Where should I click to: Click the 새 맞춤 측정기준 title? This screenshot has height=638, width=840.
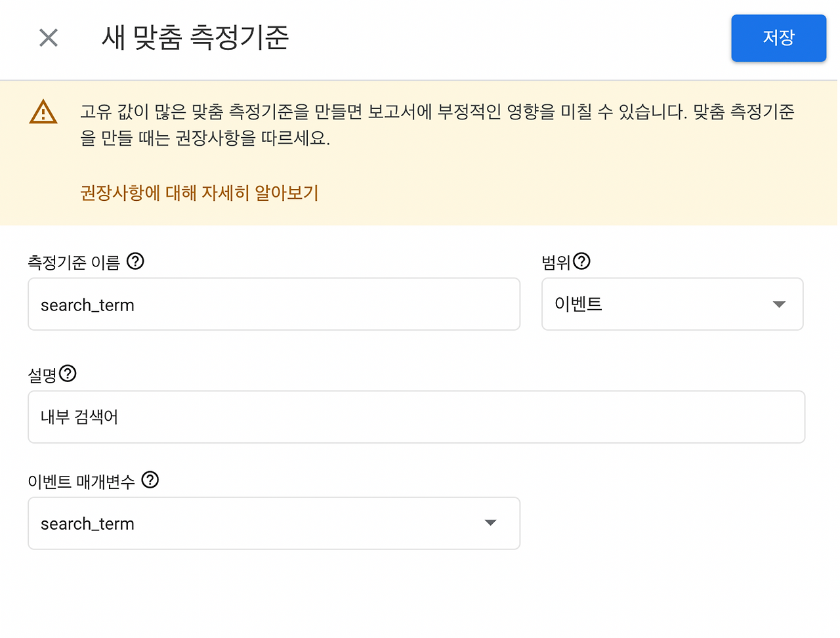pyautogui.click(x=195, y=37)
